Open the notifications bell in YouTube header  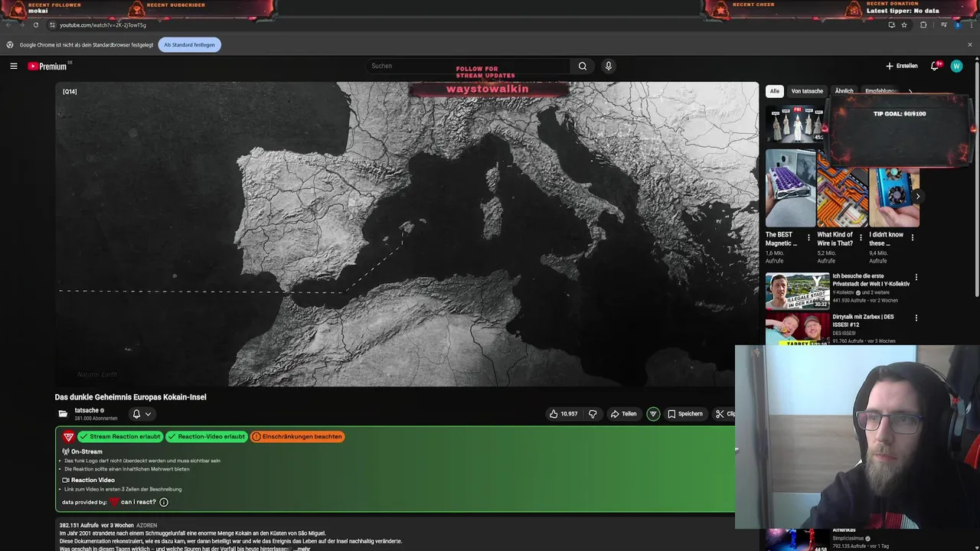934,66
